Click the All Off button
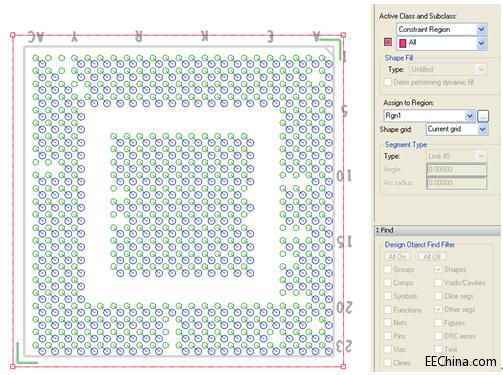 click(x=432, y=257)
